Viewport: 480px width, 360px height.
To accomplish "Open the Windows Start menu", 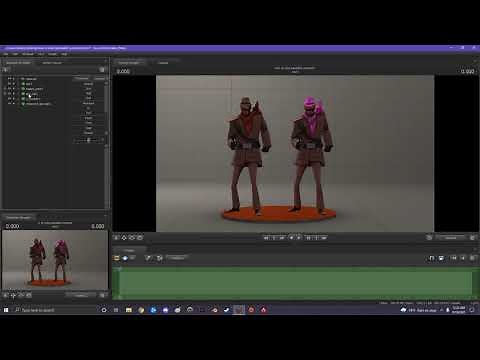I will (6, 310).
